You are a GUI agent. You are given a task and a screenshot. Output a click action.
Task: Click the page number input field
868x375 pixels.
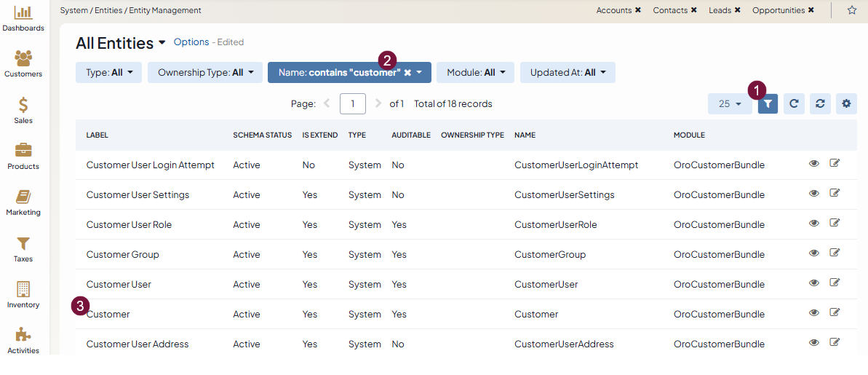tap(353, 104)
